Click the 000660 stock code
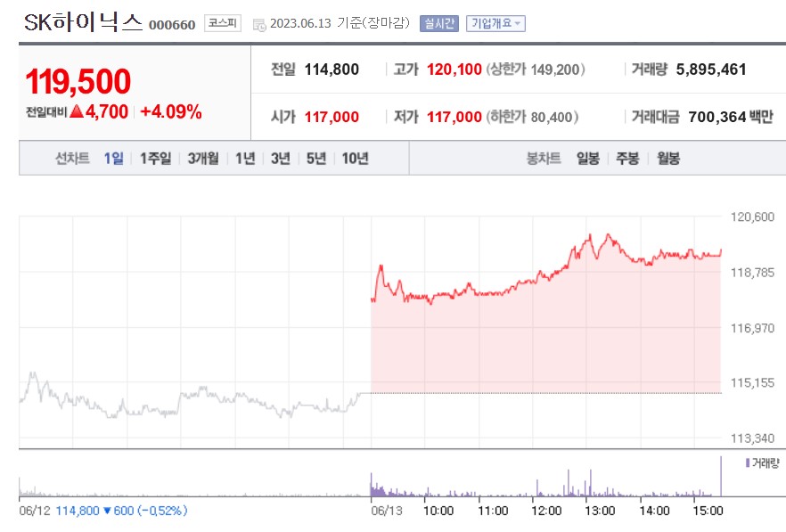Image resolution: width=786 pixels, height=532 pixels. (171, 24)
